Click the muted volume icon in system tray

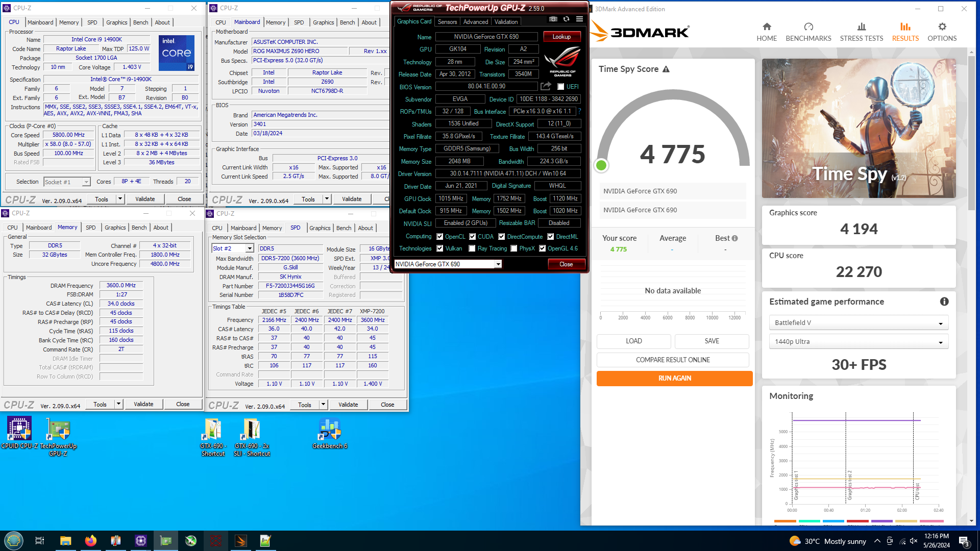[x=914, y=541]
